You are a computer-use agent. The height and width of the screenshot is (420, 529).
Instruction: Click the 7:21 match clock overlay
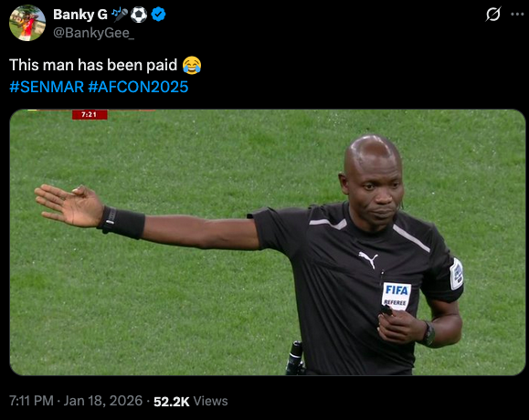(x=90, y=115)
